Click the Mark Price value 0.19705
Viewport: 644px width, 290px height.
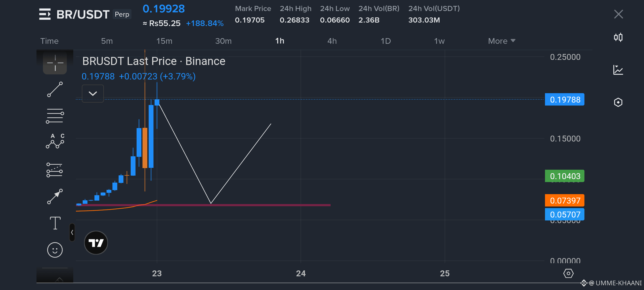tap(250, 20)
